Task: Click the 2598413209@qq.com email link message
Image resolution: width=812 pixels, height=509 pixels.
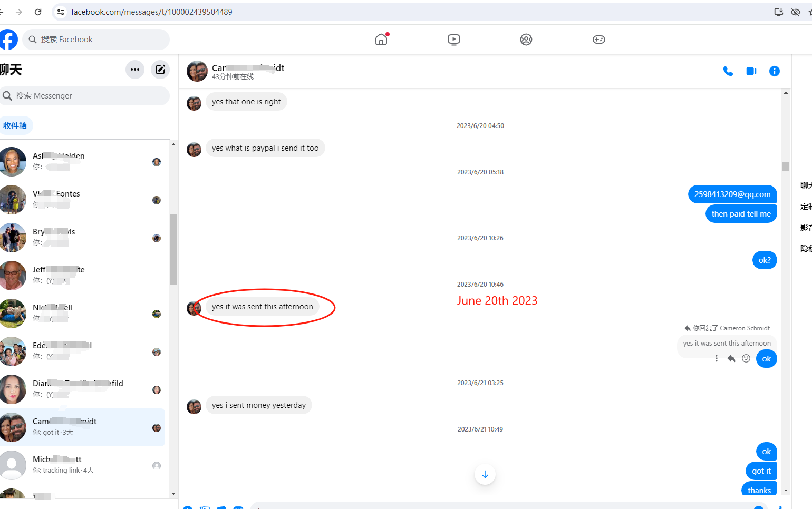Action: [x=732, y=194]
